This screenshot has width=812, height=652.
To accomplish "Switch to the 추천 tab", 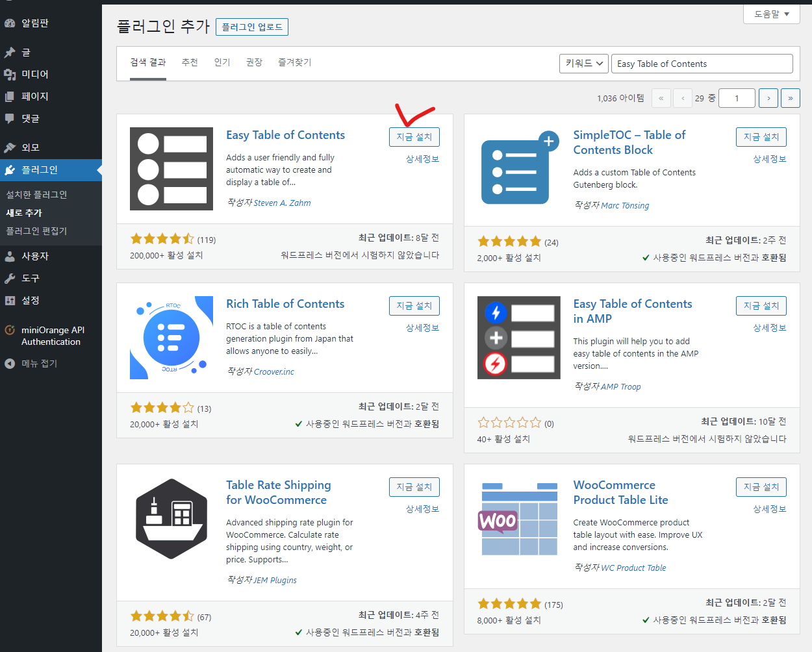I will coord(190,62).
